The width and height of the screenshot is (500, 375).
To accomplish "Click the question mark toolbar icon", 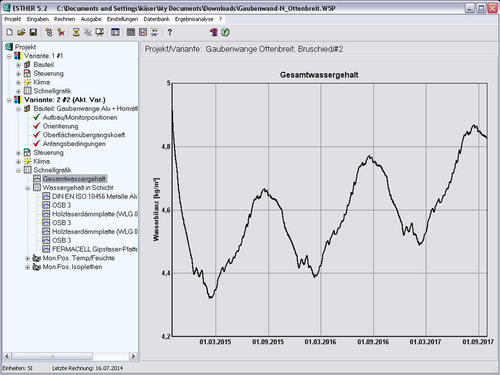I will [x=170, y=32].
